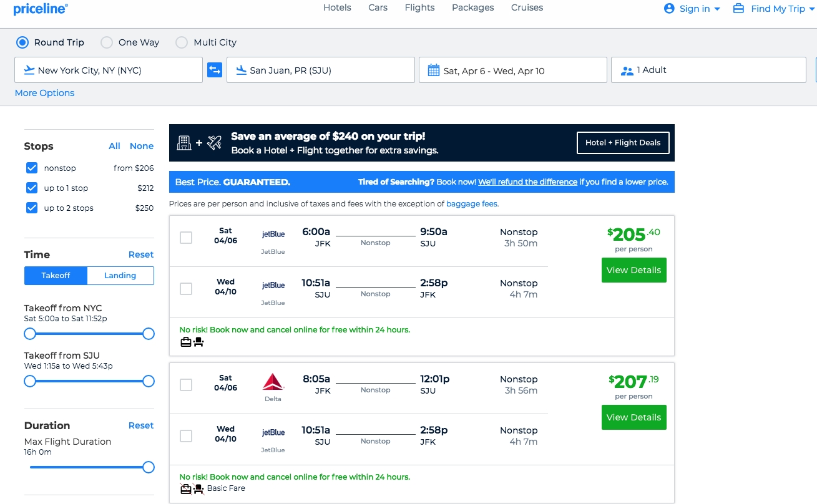Click the San Juan, PR (SJU) destination field
817x504 pixels.
point(321,70)
